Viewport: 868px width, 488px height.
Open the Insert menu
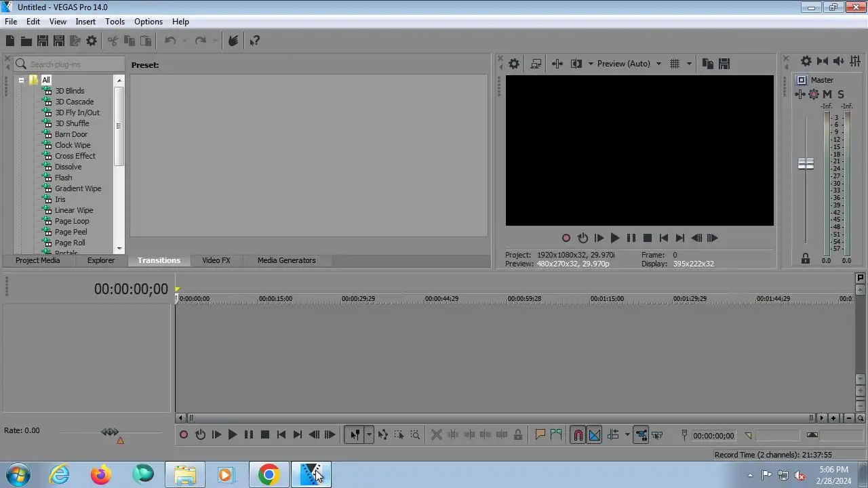[x=85, y=22]
